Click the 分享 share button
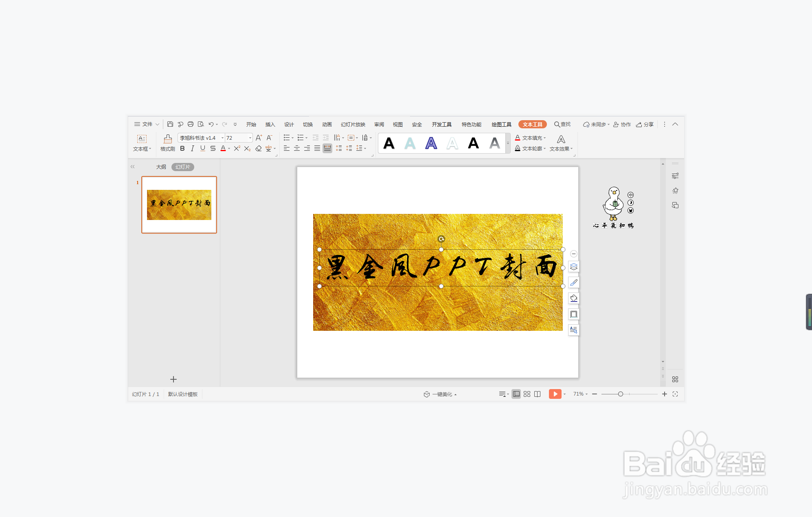This screenshot has width=812, height=517. point(645,124)
